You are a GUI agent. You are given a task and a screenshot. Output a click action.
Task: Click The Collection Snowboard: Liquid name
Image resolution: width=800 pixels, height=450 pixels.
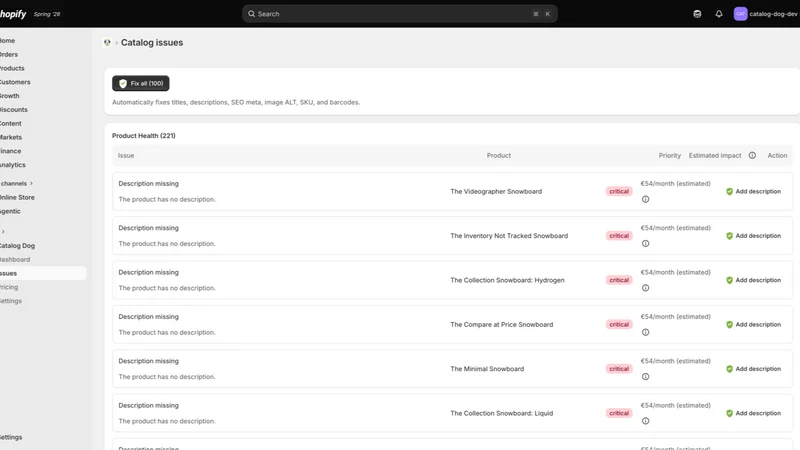tap(502, 413)
